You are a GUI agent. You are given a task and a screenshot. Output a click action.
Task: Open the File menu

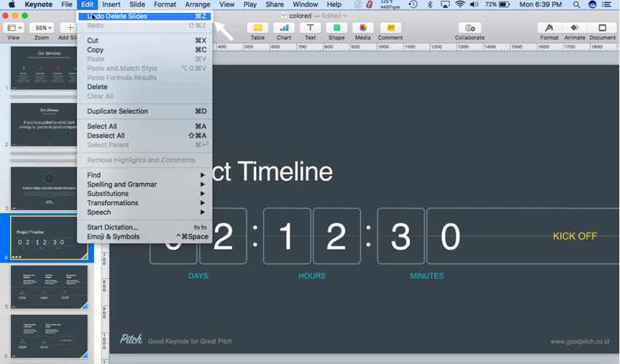pyautogui.click(x=66, y=4)
